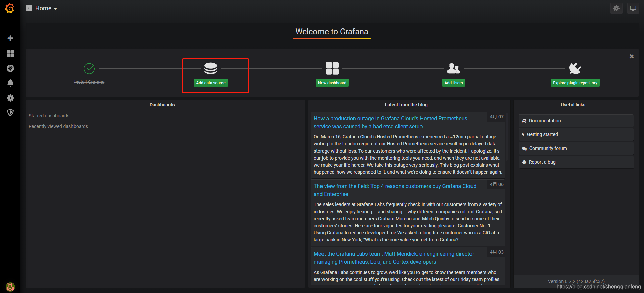Click the Recently viewed dashboards heading

point(58,126)
